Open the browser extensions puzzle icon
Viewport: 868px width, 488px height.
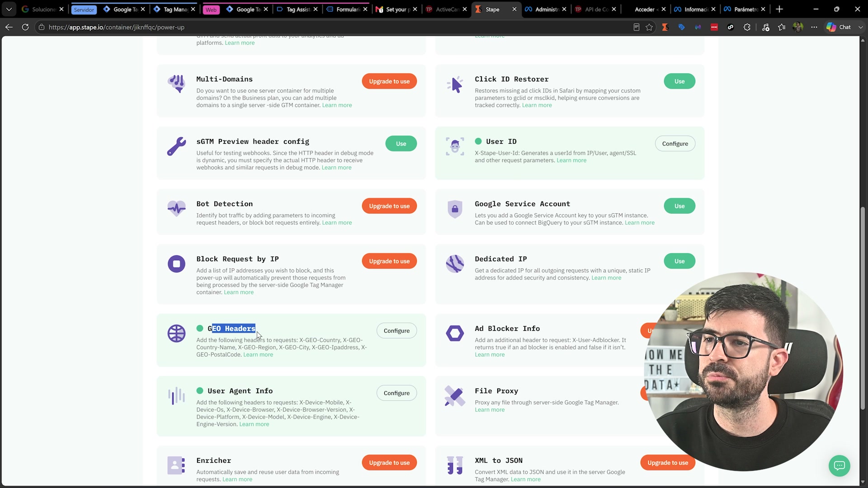(747, 27)
